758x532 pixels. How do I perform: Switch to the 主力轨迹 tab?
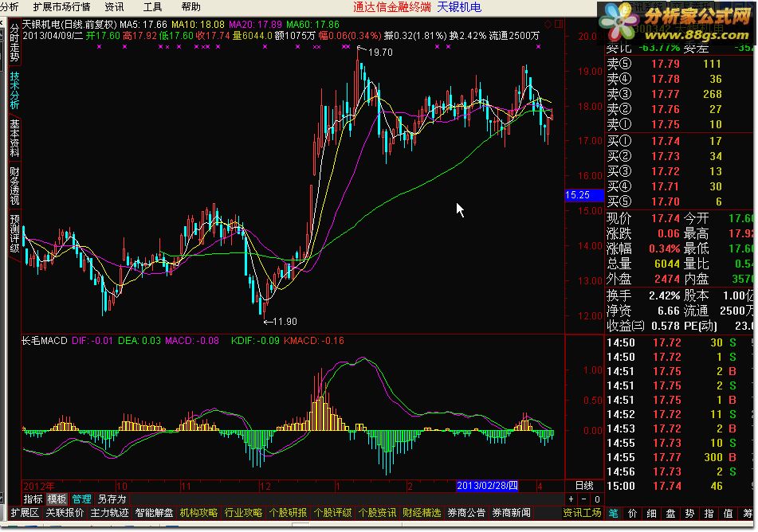pyautogui.click(x=109, y=513)
